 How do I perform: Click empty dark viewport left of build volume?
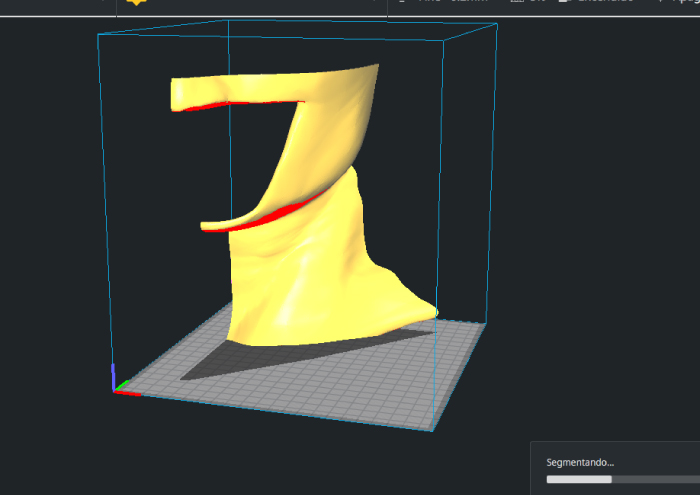click(x=50, y=250)
